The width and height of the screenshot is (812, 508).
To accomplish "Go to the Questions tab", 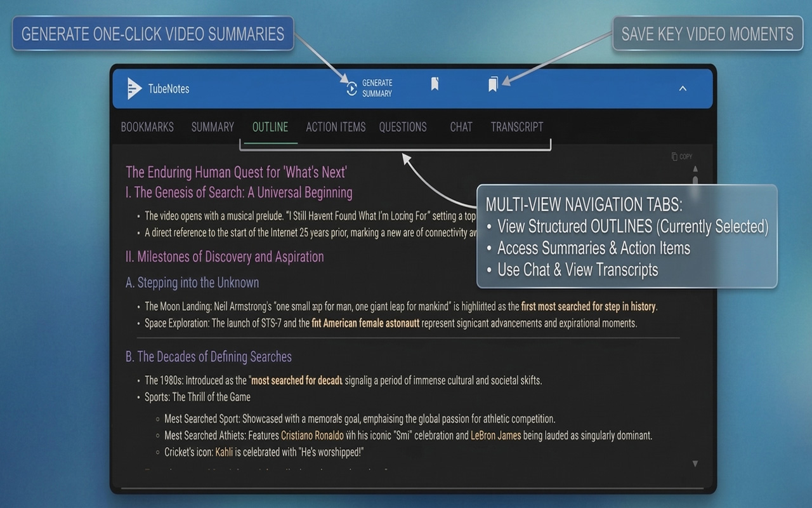I will (403, 127).
